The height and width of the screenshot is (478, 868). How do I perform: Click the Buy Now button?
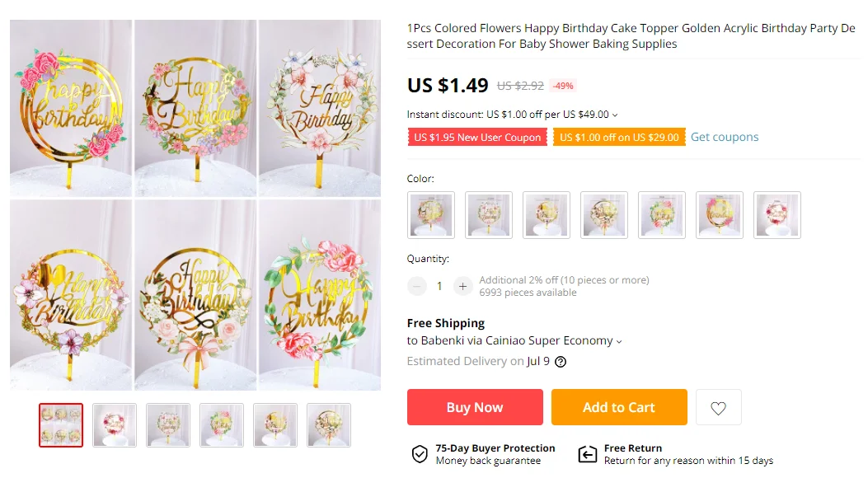click(475, 407)
